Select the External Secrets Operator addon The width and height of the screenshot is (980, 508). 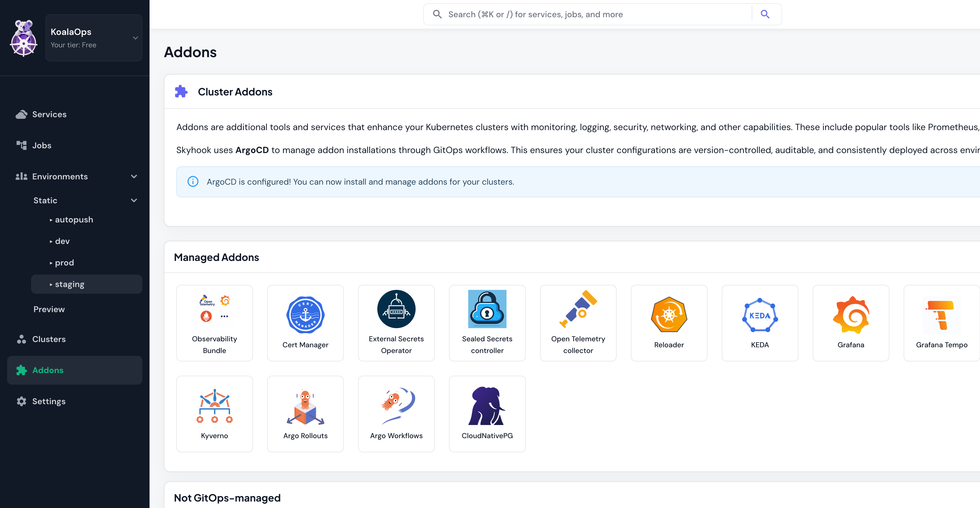click(x=396, y=323)
